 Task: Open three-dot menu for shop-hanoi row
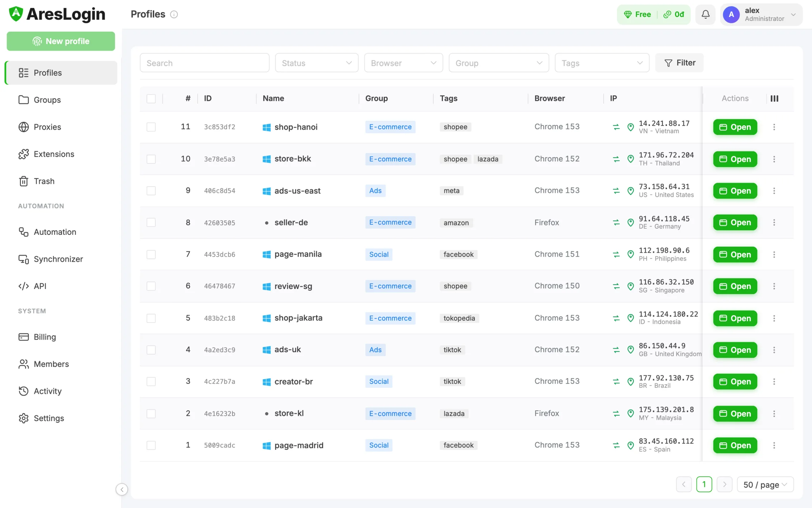pos(774,127)
